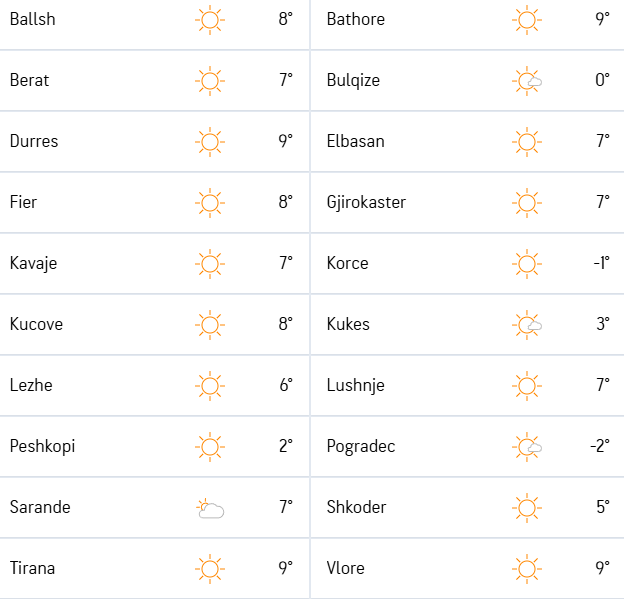Click the sunny icon next to Ballsh
624x599 pixels.
point(210,20)
